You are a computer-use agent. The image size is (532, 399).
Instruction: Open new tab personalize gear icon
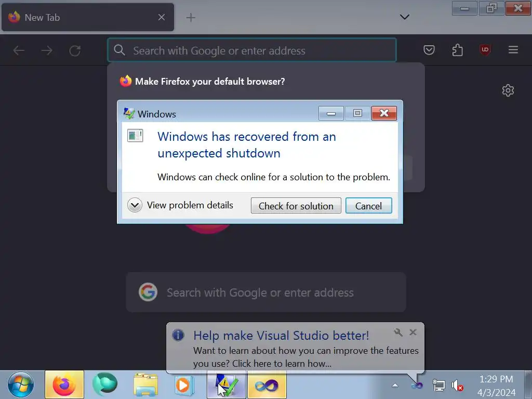(x=508, y=90)
